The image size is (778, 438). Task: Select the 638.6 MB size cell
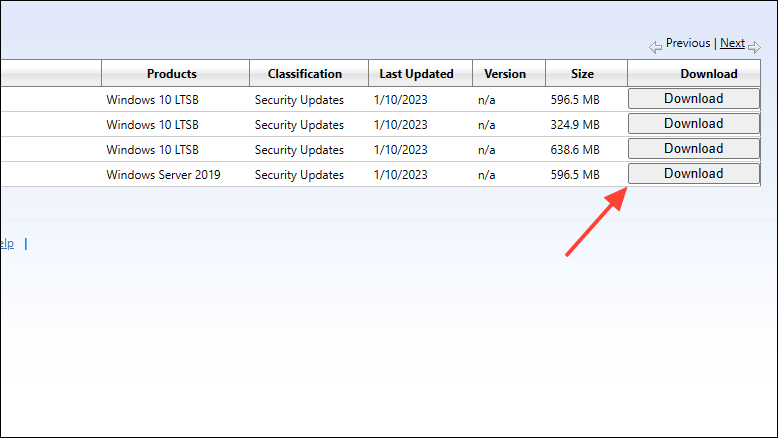coord(575,150)
